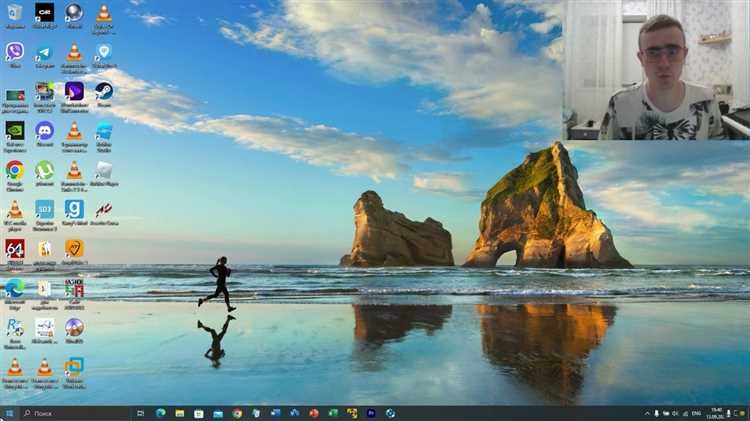
Task: Open Adobe Premiere Pro from taskbar
Action: pos(371,412)
